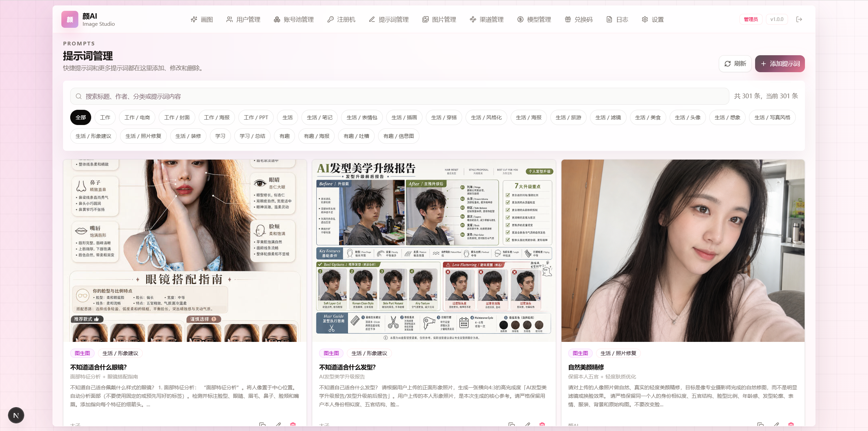Filter by 有趣 / 海报
The width and height of the screenshot is (868, 431).
pos(317,136)
